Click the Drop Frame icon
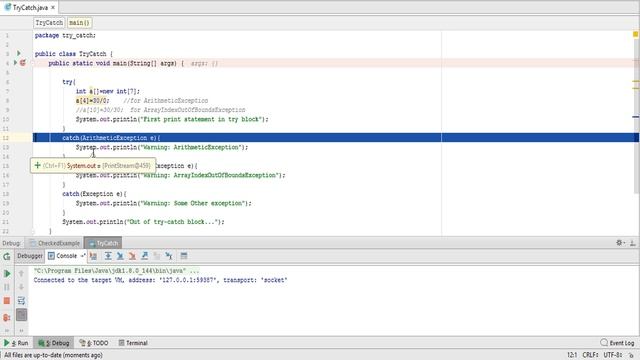Viewport: 640px width, 360px height. coord(157,256)
